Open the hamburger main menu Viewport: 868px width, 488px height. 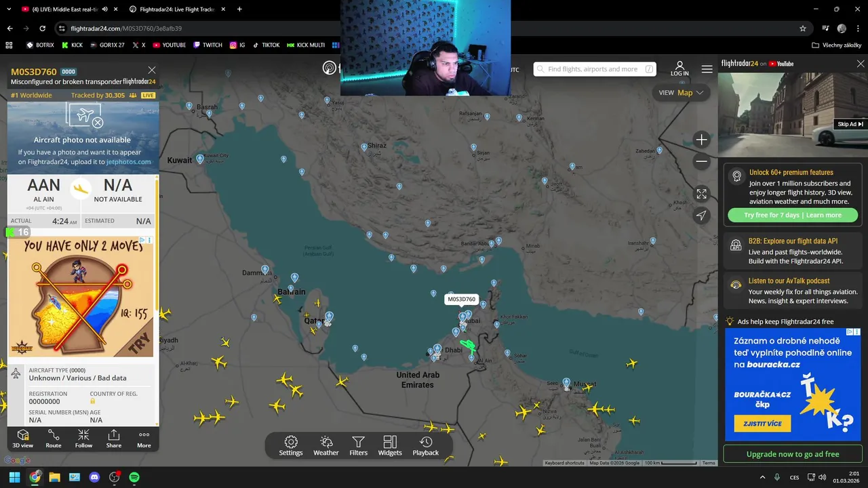707,69
